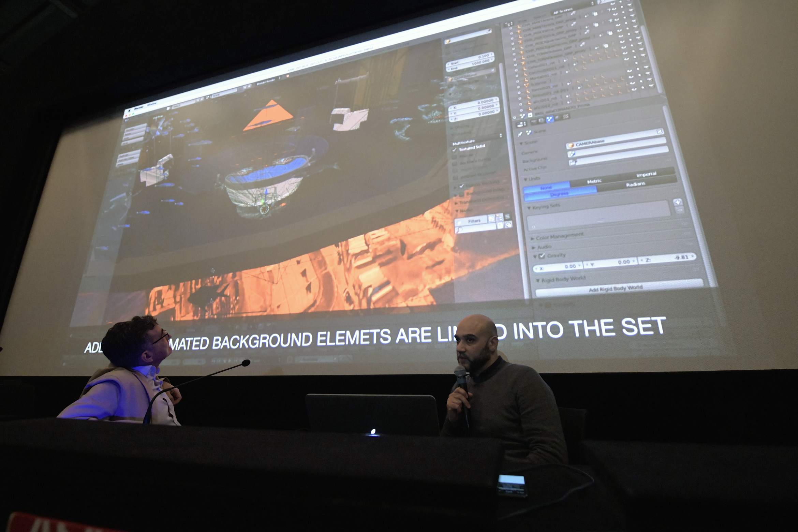Edit the 3D cursor Z value
This screenshot has height=532, width=798.
tap(475, 116)
